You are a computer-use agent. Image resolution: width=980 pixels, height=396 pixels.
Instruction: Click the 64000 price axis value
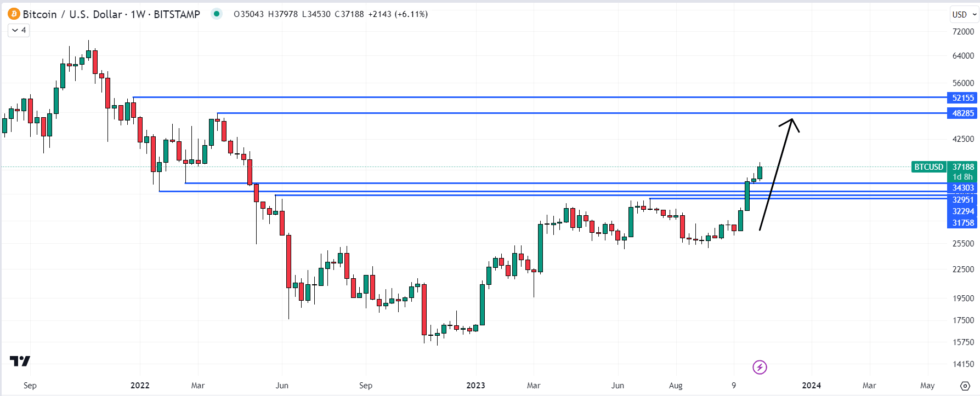click(963, 55)
